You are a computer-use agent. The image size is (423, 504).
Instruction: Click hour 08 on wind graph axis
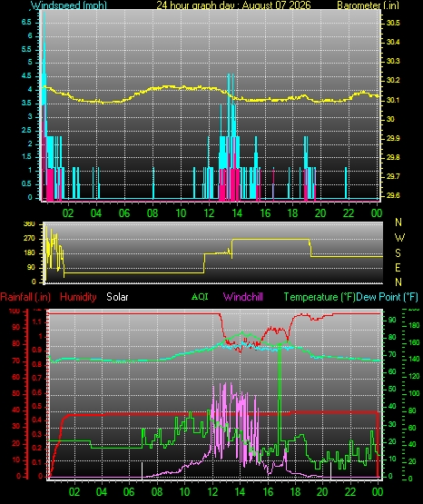point(152,213)
